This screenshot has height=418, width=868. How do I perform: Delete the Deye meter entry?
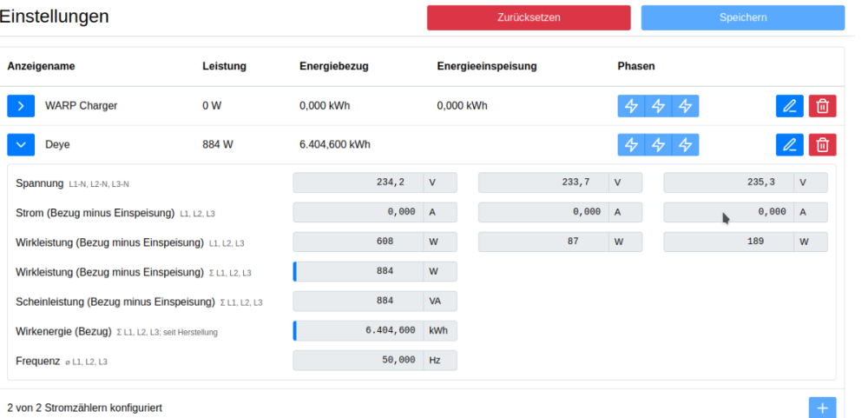(x=822, y=145)
